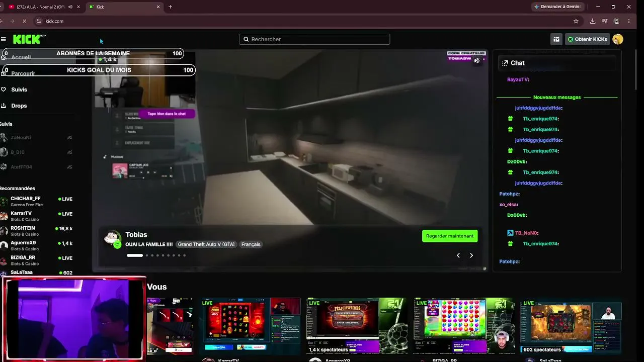Mute the YouTube tab audio icon
The width and height of the screenshot is (644, 362).
[70, 7]
